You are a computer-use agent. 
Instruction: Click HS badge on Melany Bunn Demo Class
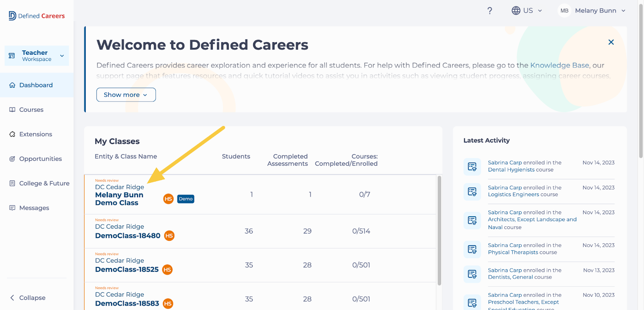point(168,199)
